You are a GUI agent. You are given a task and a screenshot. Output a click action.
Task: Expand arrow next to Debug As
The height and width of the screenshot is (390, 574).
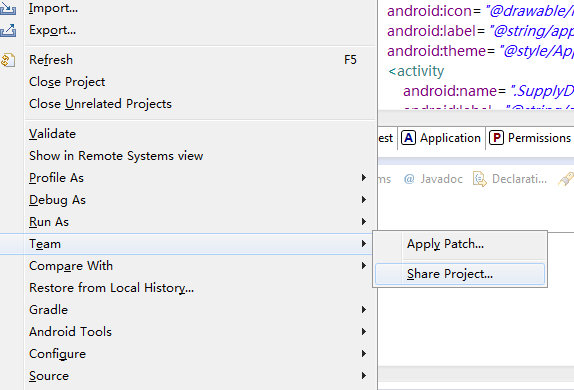pyautogui.click(x=364, y=200)
